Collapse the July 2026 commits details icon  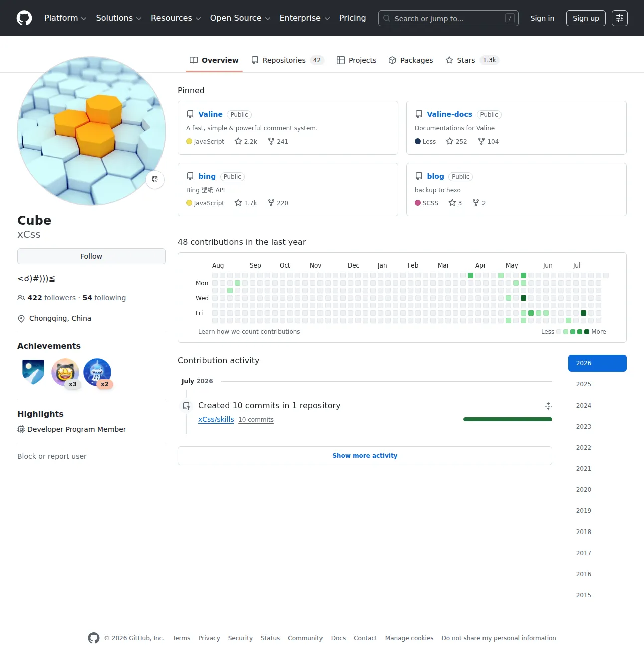pos(548,406)
